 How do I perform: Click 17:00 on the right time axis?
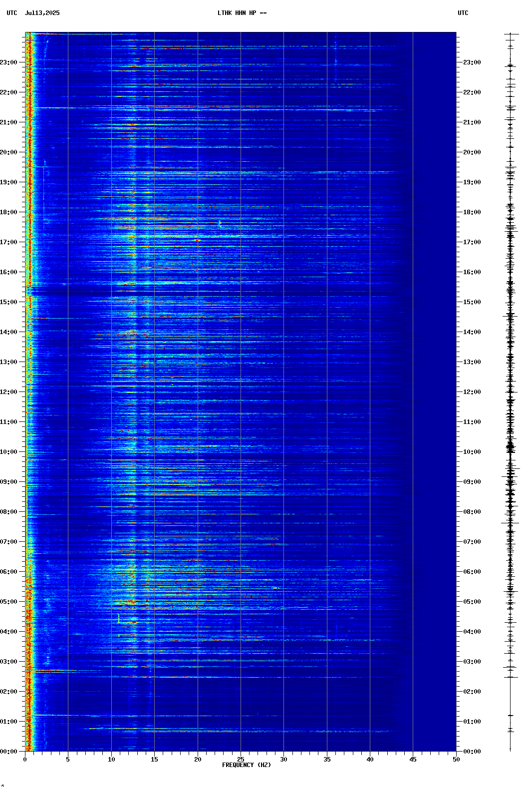click(472, 242)
